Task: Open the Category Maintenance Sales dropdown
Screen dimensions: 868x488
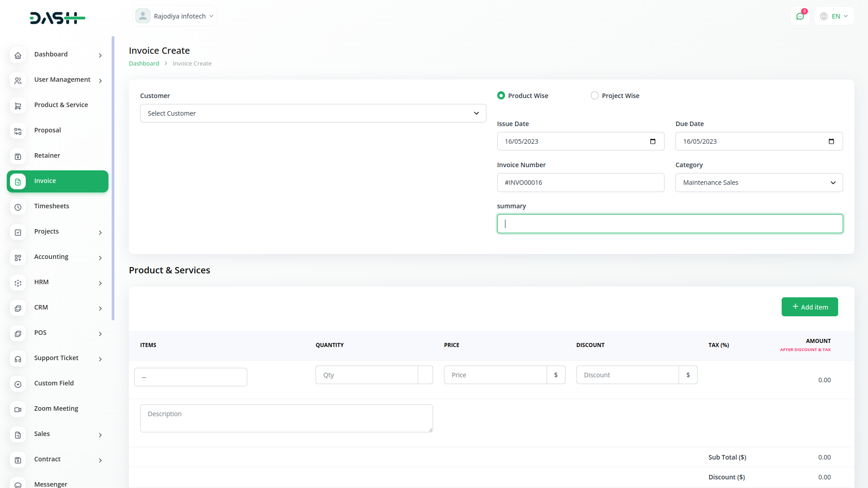Action: point(759,183)
